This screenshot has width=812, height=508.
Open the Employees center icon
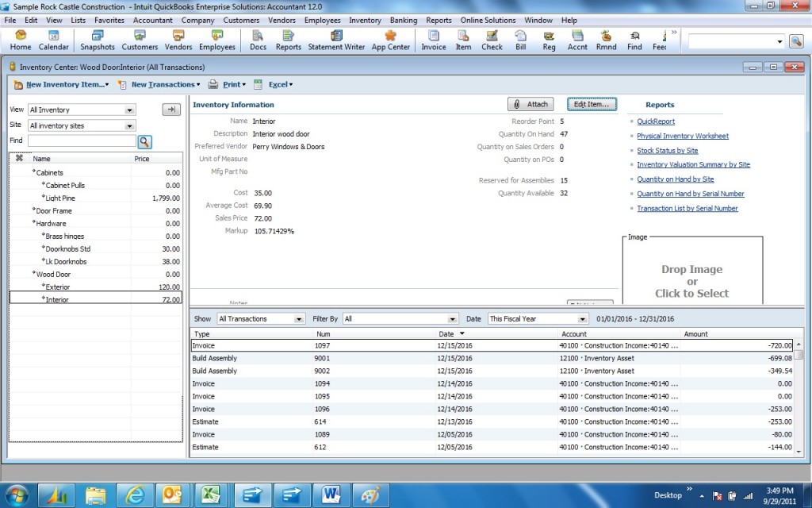pos(217,40)
